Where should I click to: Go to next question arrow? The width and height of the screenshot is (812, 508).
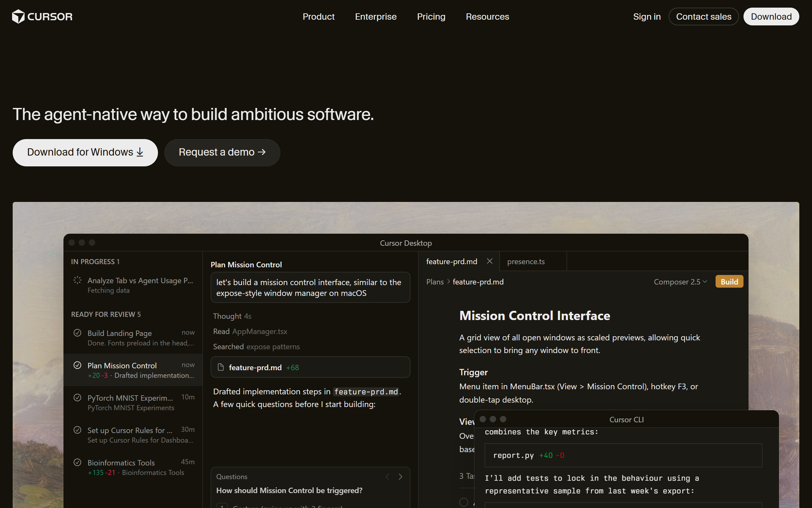tap(400, 477)
